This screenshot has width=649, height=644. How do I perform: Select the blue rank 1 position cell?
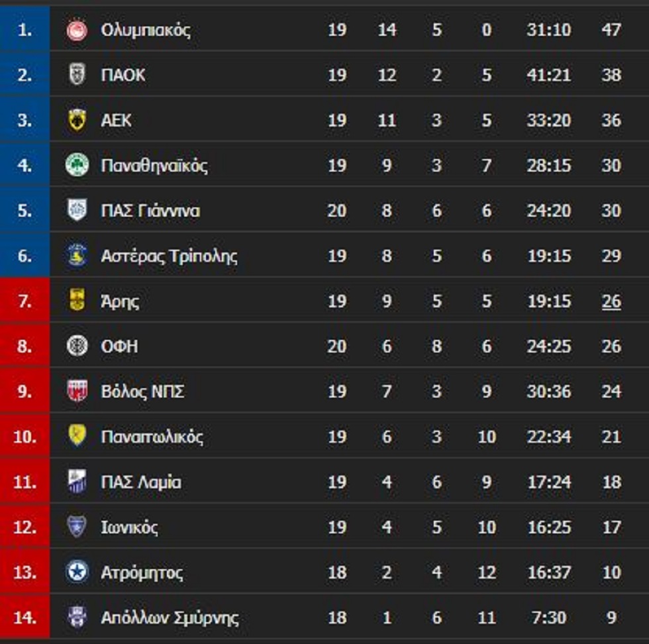click(25, 30)
